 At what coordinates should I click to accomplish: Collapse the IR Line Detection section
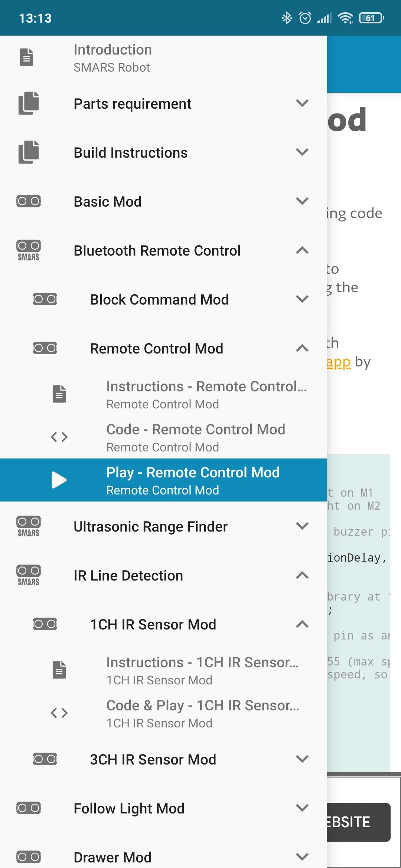302,575
